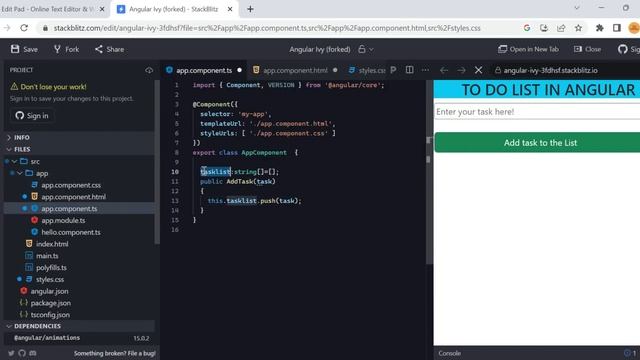Open the dropdown arrow beside the lock icon

click(371, 49)
